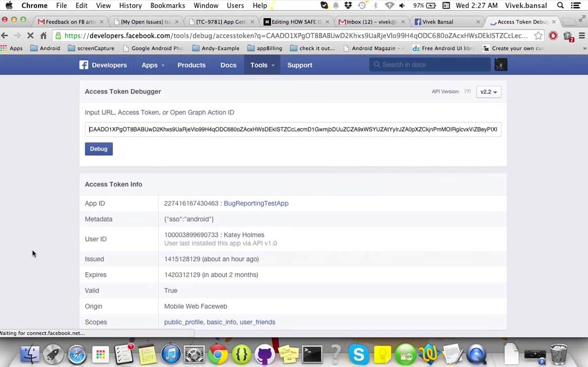
Task: Click the API Version help question mark
Action: (467, 92)
